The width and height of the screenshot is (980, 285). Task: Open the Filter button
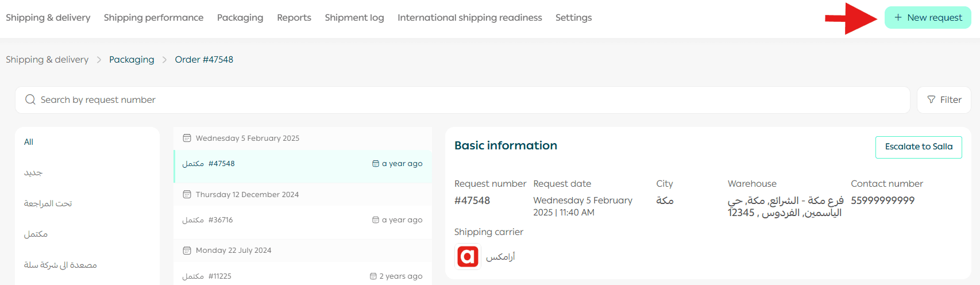click(x=944, y=100)
